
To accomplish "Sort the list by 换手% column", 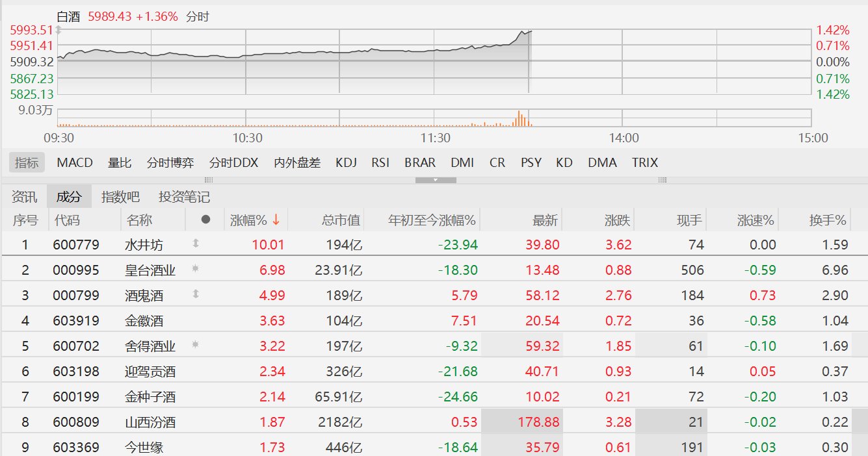I will [827, 220].
